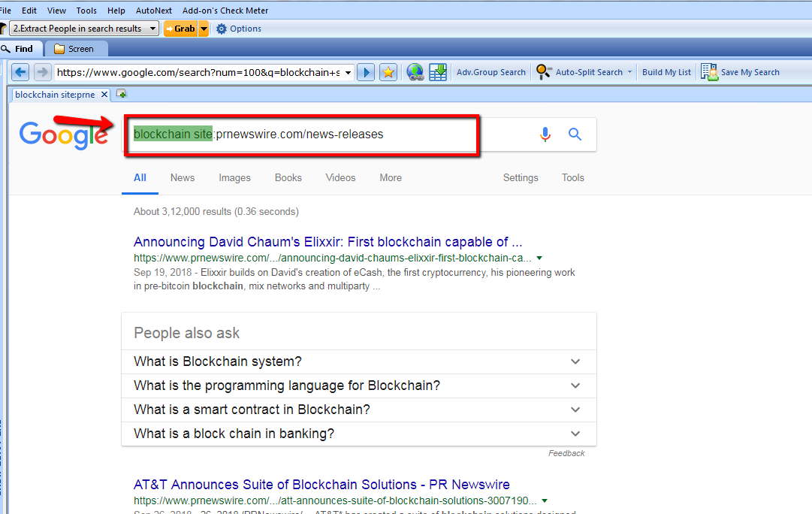
Task: Open the Announcing David Chaum's Elixxir result
Action: pyautogui.click(x=328, y=242)
